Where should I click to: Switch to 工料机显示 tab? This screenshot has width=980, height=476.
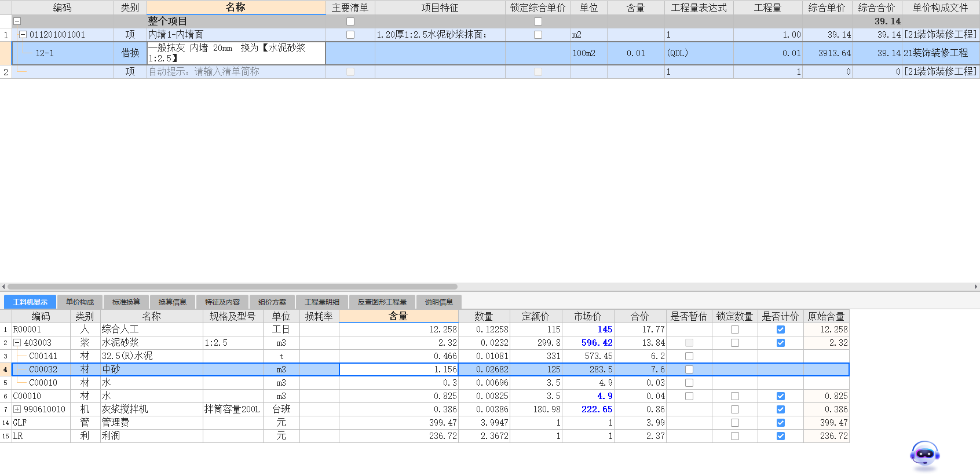(30, 302)
